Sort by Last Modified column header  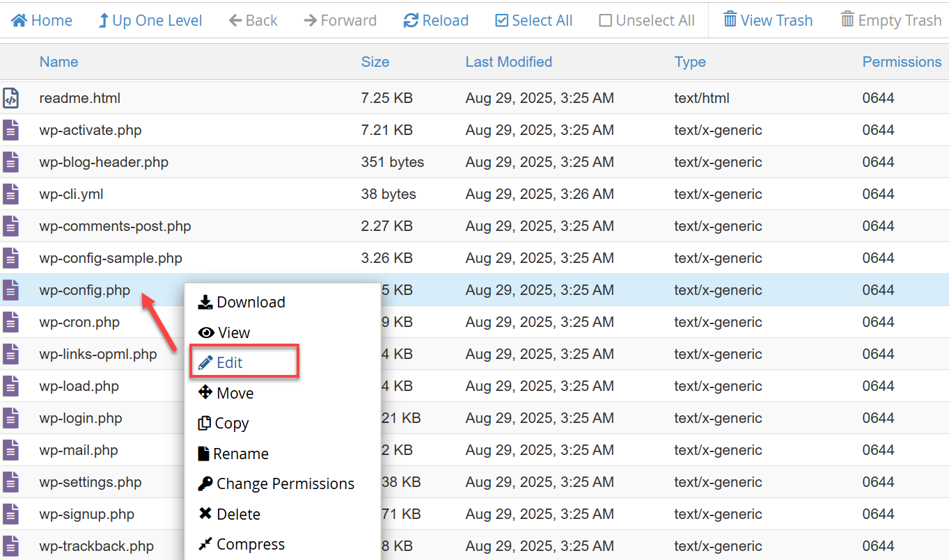(x=508, y=62)
